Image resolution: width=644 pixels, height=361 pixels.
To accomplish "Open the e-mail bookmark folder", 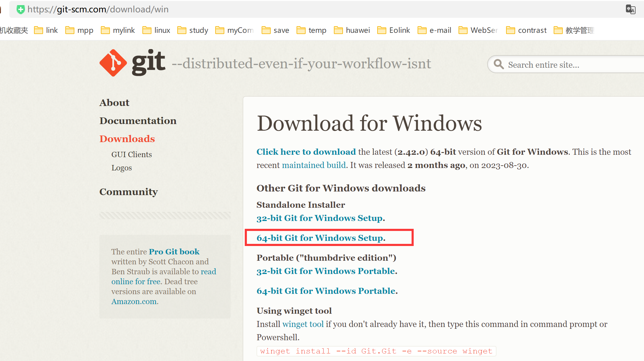I will 434,30.
